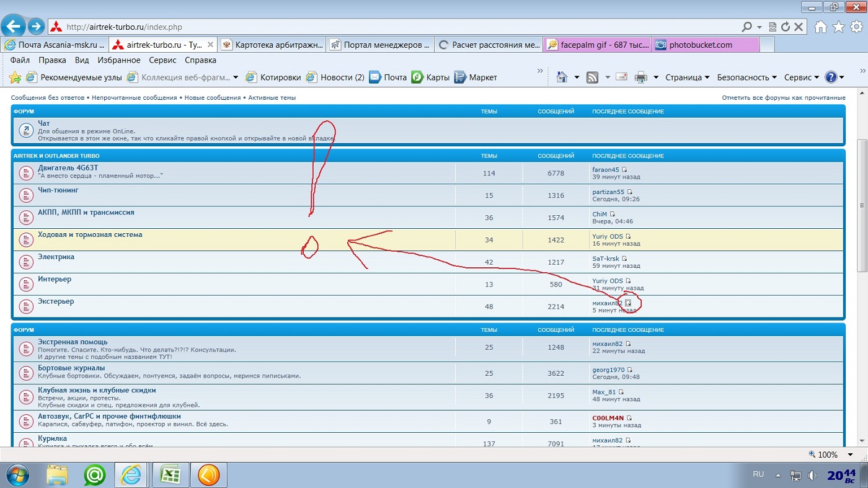The height and width of the screenshot is (488, 868).
Task: Click the last post icon next to faraon45
Action: coord(624,170)
